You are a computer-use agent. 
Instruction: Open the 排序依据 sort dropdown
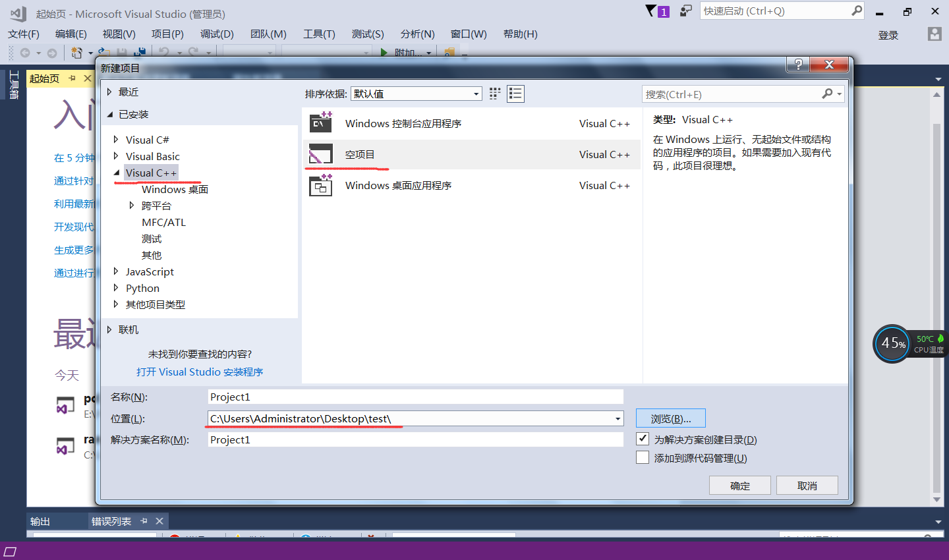point(416,94)
